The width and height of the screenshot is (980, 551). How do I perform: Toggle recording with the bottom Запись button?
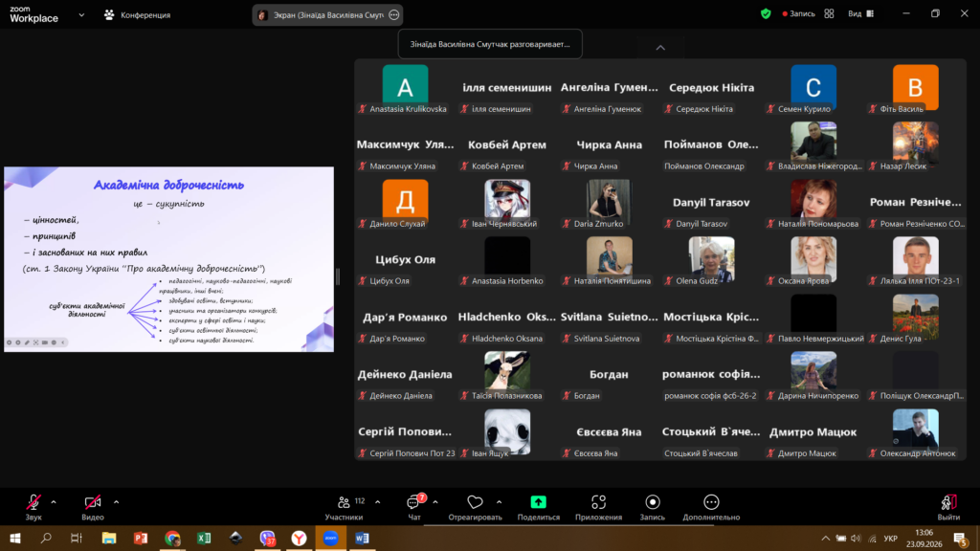pos(653,507)
